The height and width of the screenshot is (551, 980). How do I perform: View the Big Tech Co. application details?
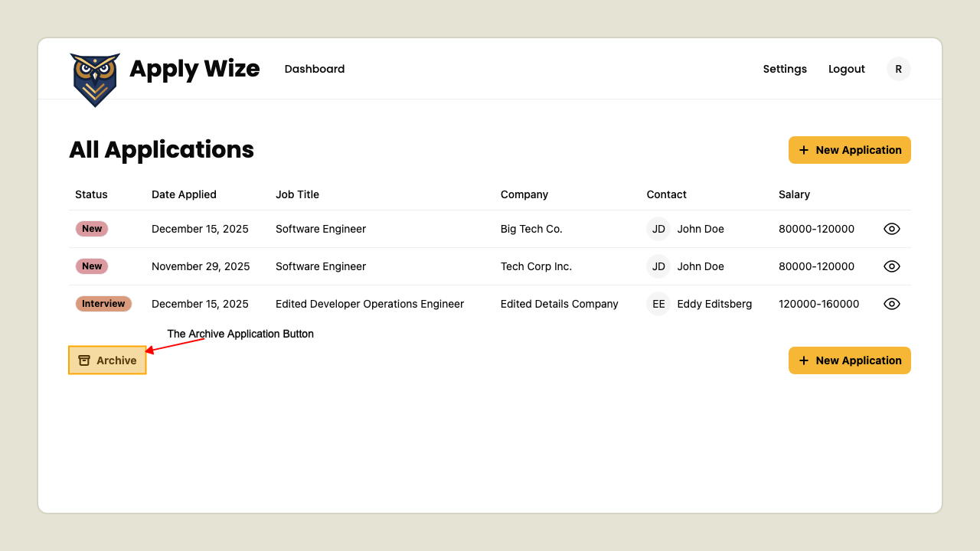(x=891, y=229)
